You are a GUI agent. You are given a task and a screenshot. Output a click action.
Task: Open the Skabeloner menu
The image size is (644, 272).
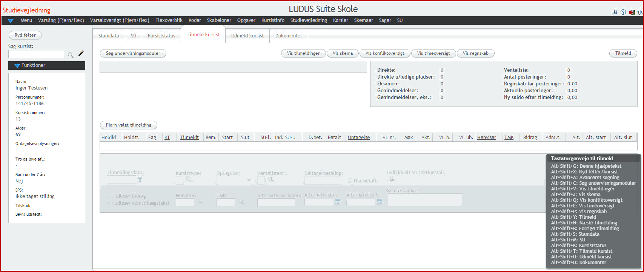point(219,20)
